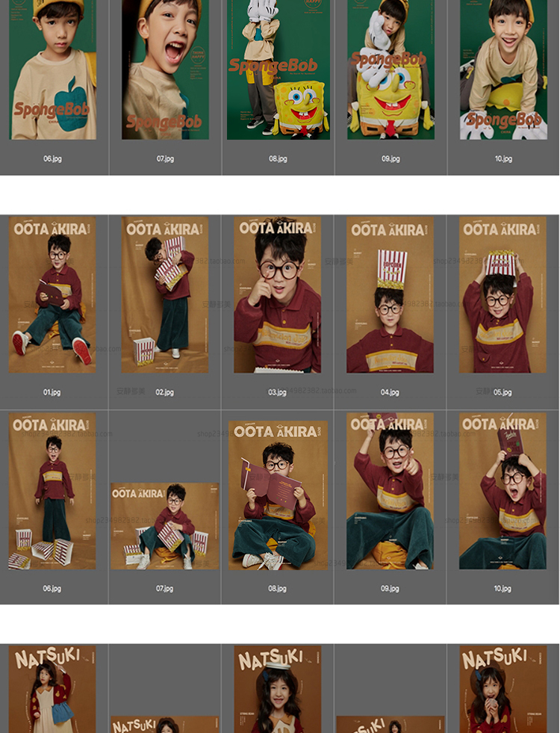Select SpongeBob thumbnail of boy covering face standing
560x733 pixels.
pos(279,69)
